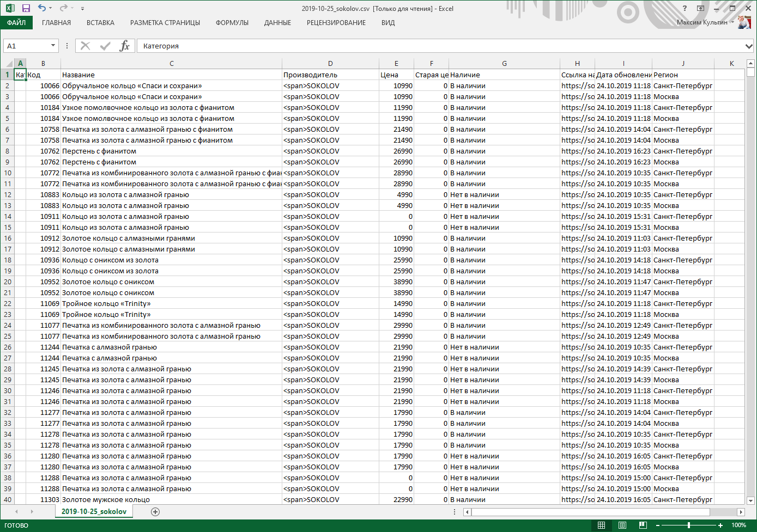Switch to Normal view in status bar
This screenshot has width=757, height=532.
click(x=601, y=525)
